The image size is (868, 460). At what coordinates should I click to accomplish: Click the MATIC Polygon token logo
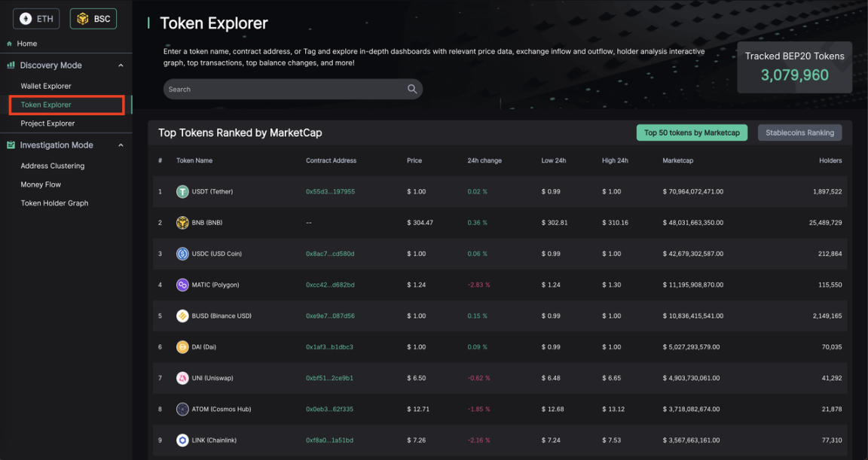[x=182, y=285]
